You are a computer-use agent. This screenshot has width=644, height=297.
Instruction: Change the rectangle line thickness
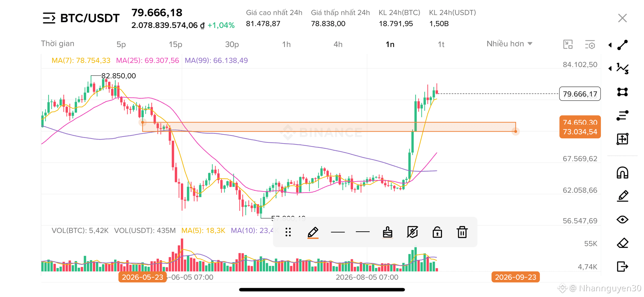pyautogui.click(x=338, y=232)
